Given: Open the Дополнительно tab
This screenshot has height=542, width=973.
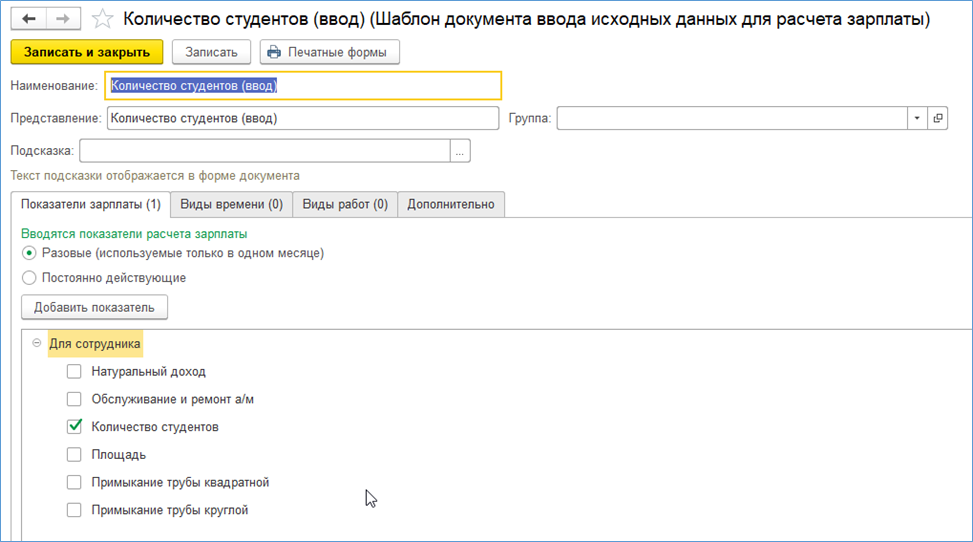Looking at the screenshot, I should [450, 204].
